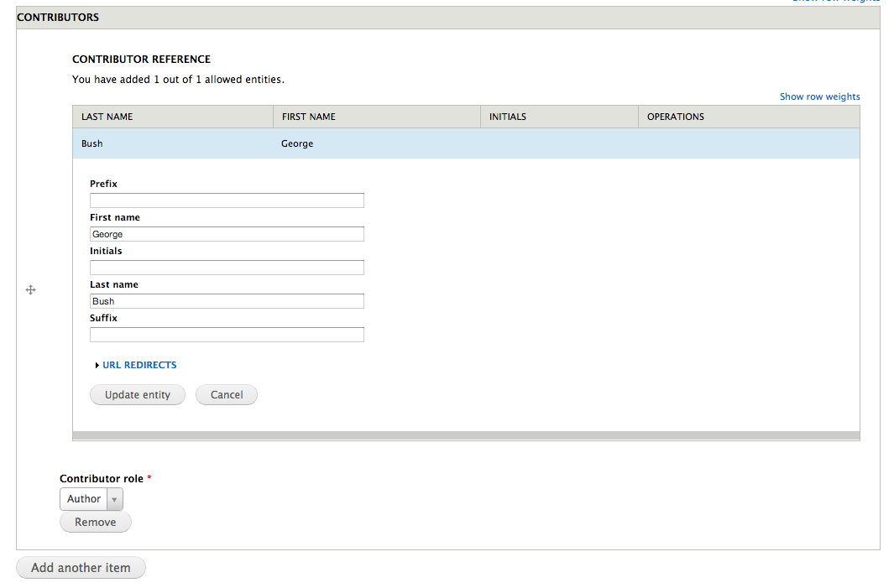894x588 pixels.
Task: Select the Bush cell in table row
Action: (x=92, y=143)
